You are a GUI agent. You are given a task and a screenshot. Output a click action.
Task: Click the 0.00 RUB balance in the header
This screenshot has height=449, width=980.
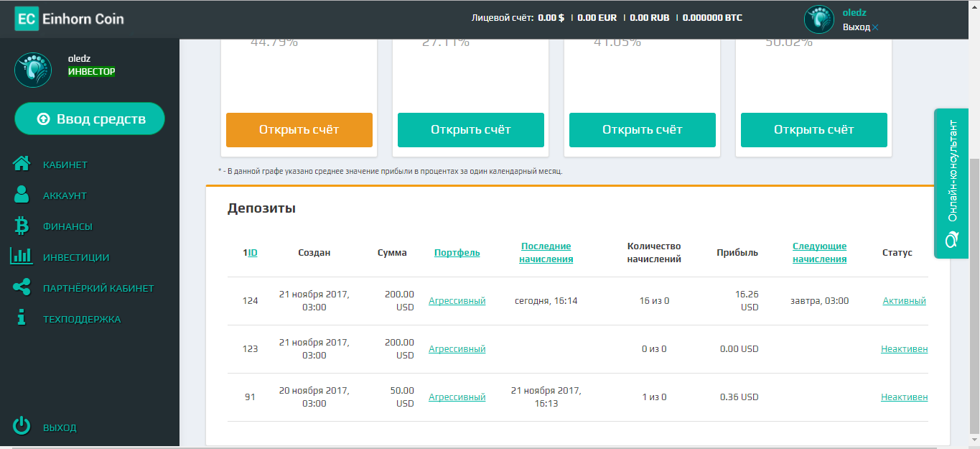[x=649, y=18]
